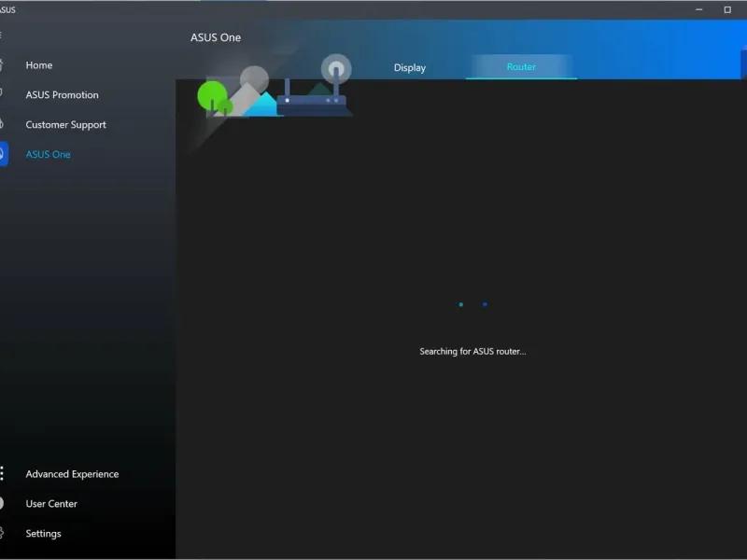Open Settings in the sidebar
Viewport: 747px width, 560px height.
[x=43, y=533]
